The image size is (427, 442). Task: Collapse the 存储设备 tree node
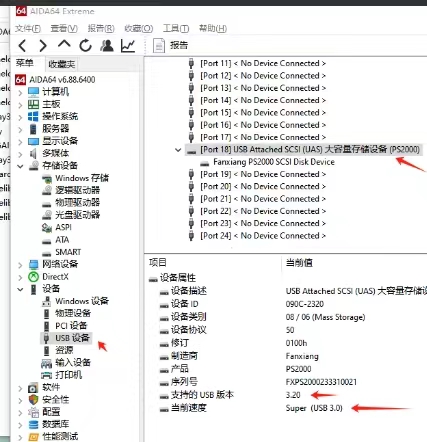pyautogui.click(x=20, y=166)
